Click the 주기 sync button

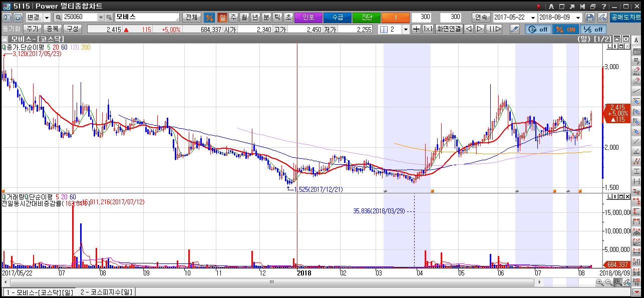(x=33, y=29)
